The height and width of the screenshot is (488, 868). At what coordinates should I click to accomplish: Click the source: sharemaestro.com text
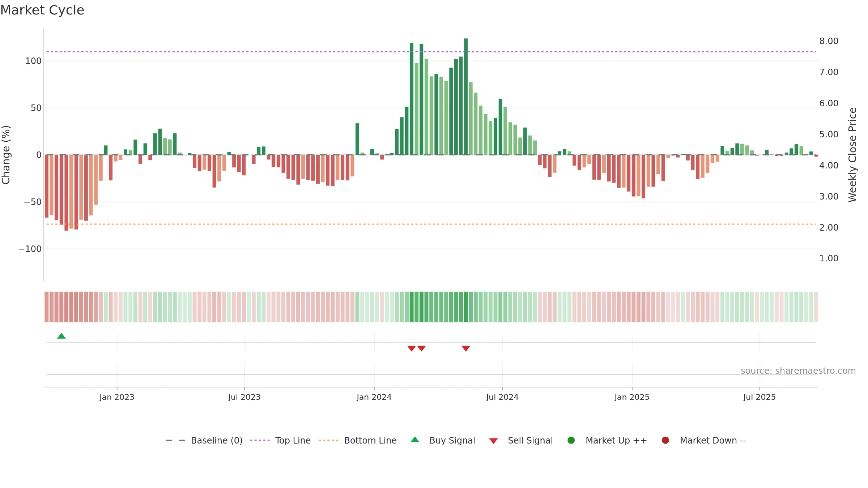point(798,371)
